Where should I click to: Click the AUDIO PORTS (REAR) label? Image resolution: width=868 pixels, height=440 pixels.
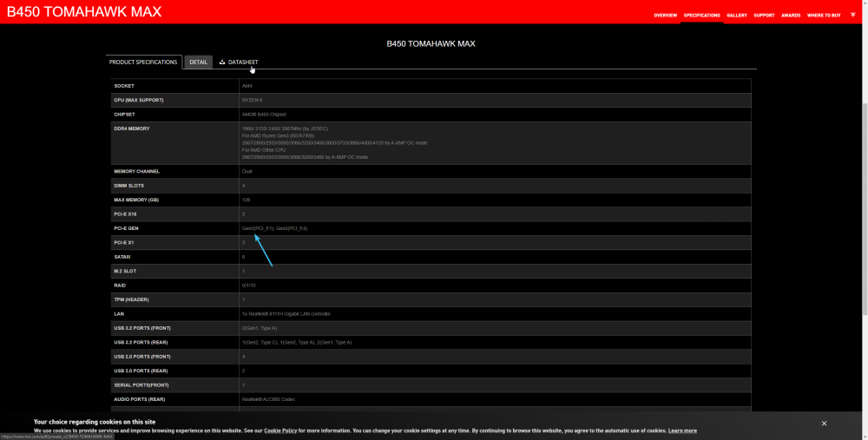pyautogui.click(x=140, y=399)
